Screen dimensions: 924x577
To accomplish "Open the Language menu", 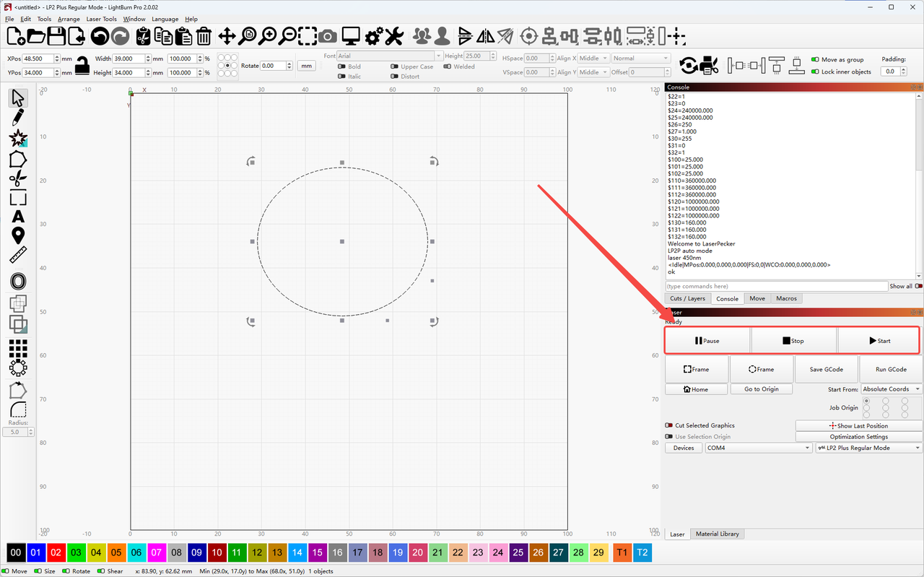I will 165,19.
